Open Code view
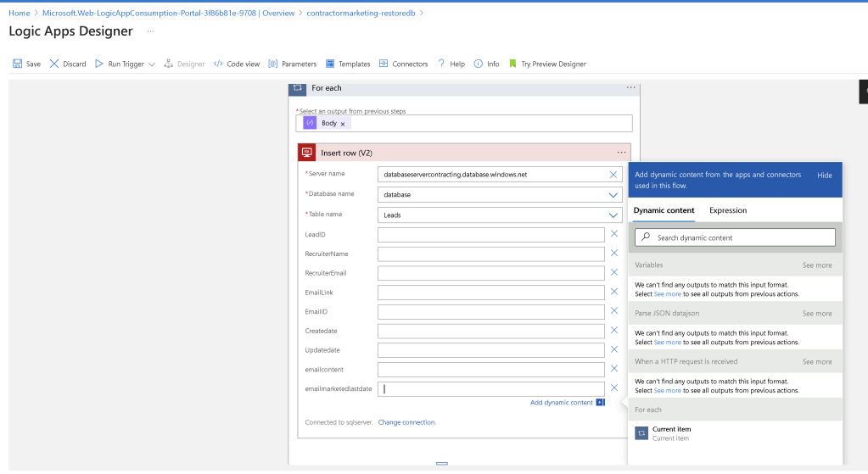 pos(237,64)
